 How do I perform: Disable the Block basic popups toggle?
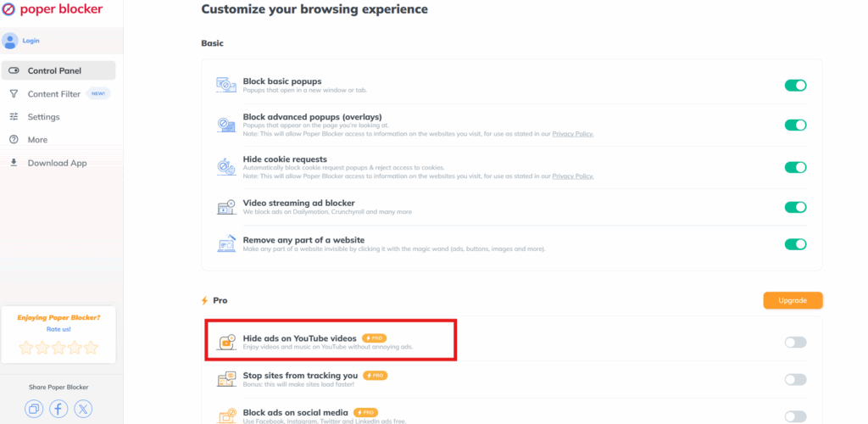pos(795,86)
